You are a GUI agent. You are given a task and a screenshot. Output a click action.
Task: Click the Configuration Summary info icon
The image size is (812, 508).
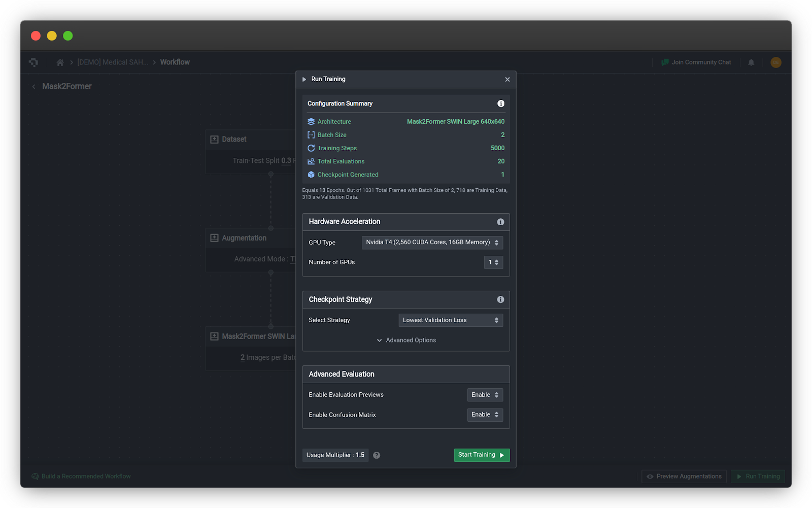click(x=501, y=104)
